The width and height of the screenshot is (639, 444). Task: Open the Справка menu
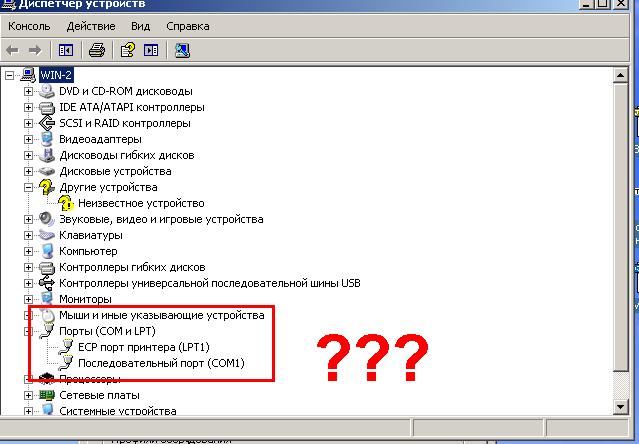click(x=188, y=26)
